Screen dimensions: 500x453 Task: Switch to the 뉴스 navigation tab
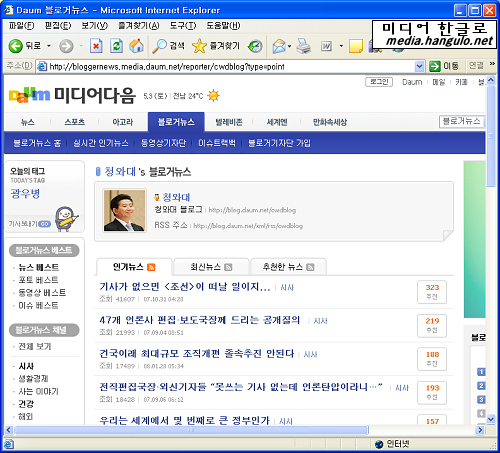(x=28, y=122)
